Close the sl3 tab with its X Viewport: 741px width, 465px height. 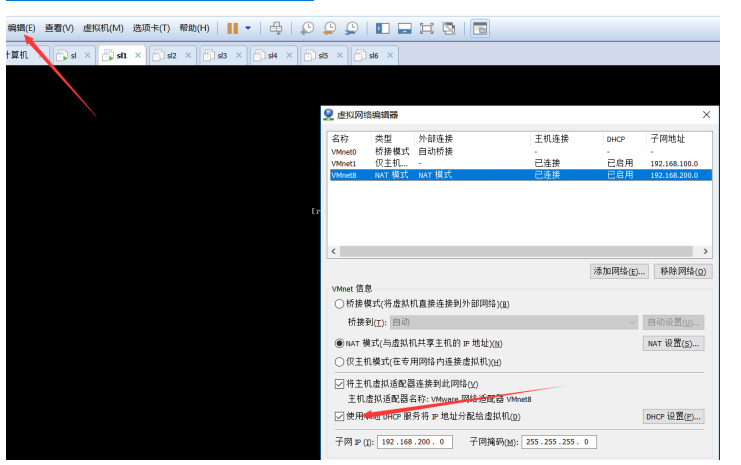pyautogui.click(x=239, y=55)
